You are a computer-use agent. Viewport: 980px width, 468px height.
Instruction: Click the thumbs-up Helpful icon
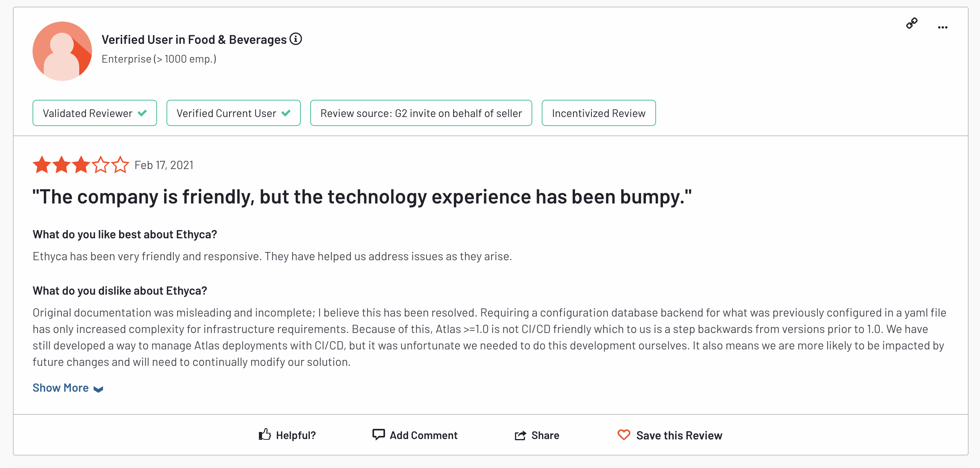pyautogui.click(x=265, y=434)
